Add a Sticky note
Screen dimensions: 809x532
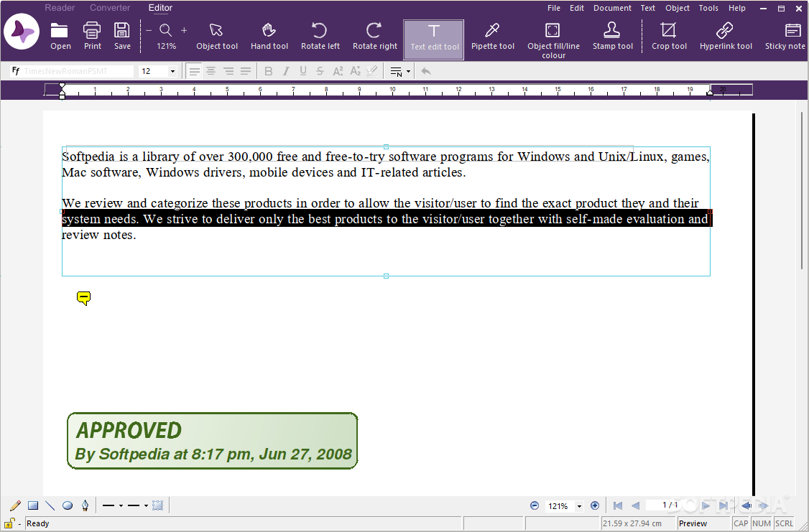786,36
